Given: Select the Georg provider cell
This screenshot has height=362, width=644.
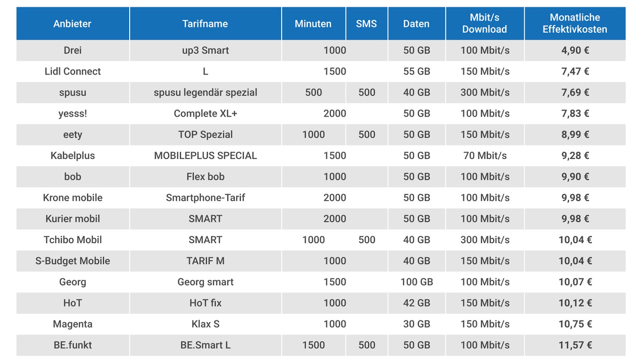Looking at the screenshot, I should (73, 282).
